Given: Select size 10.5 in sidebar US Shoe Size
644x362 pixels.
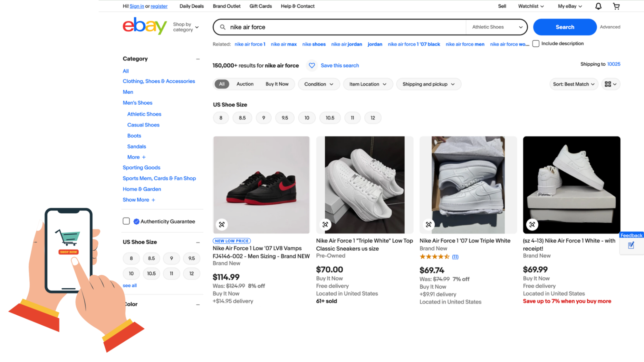Looking at the screenshot, I should pos(151,274).
